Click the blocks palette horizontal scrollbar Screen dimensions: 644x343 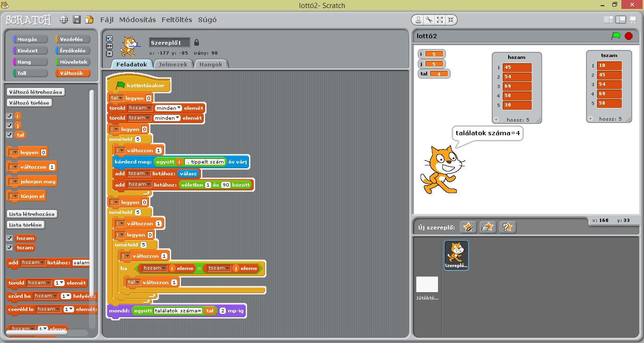37,332
